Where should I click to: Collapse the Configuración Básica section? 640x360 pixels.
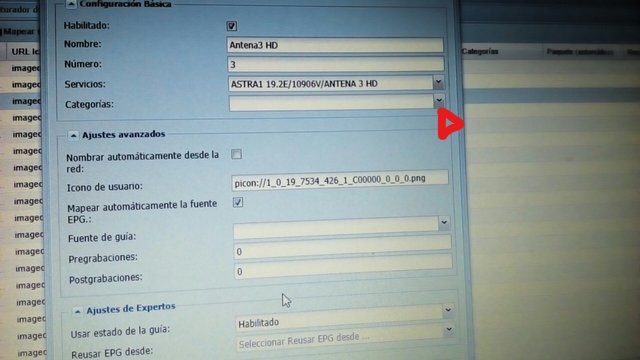coord(71,4)
